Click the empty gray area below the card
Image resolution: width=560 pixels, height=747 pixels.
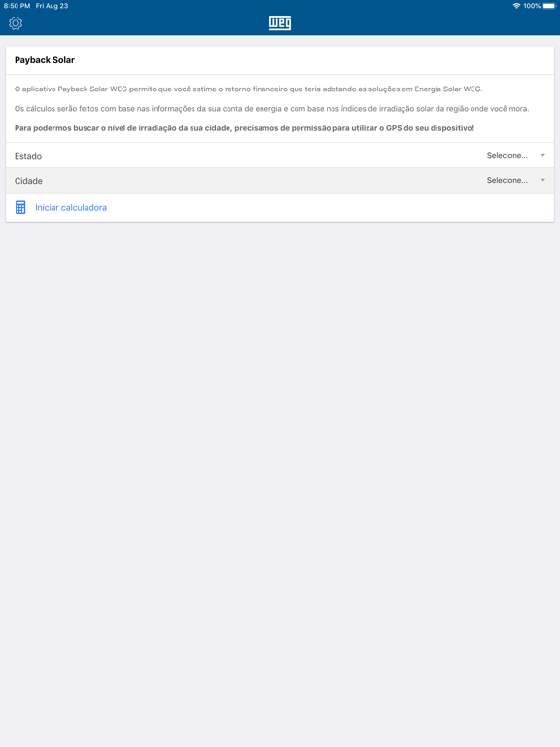pyautogui.click(x=280, y=477)
